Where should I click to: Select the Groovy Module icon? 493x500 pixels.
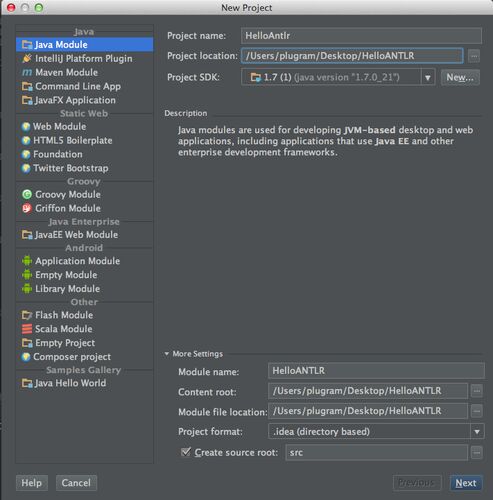[27, 194]
